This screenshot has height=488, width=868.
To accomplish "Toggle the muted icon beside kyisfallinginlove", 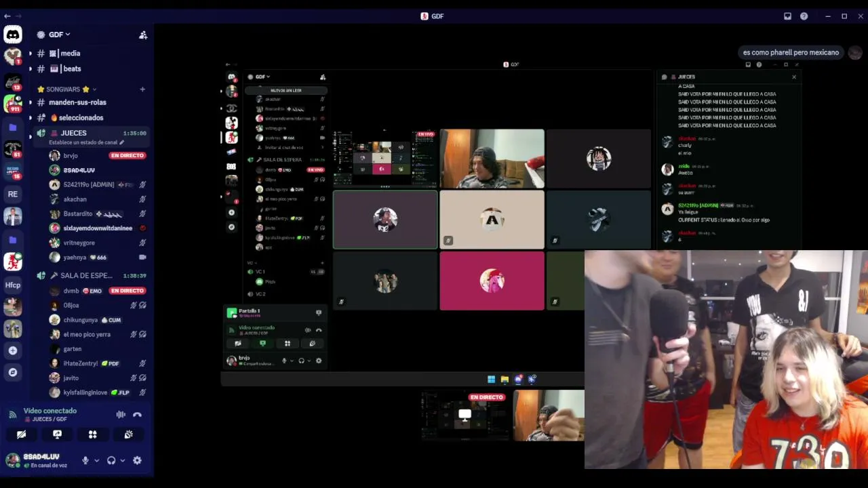I will click(x=142, y=392).
